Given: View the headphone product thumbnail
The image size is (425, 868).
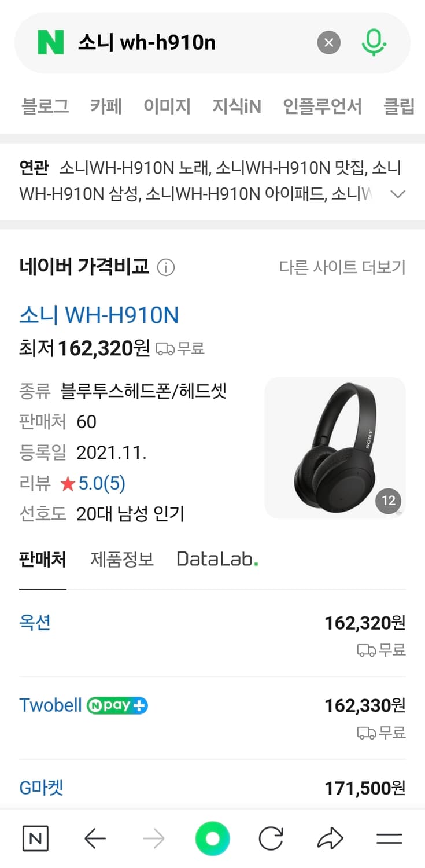Looking at the screenshot, I should click(x=335, y=448).
